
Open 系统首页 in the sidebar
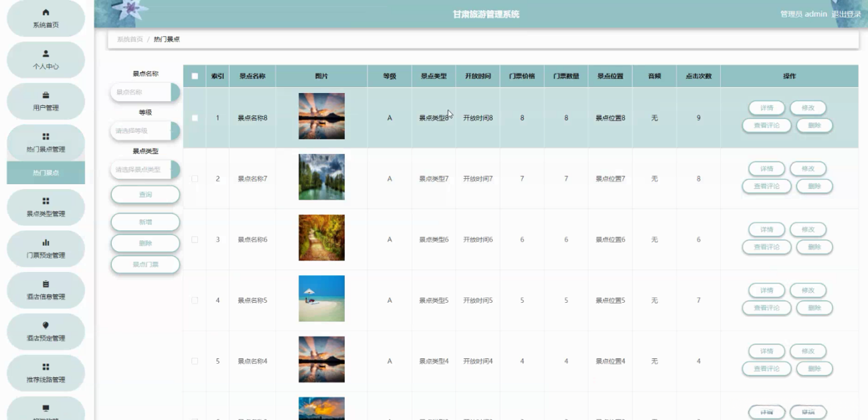46,18
